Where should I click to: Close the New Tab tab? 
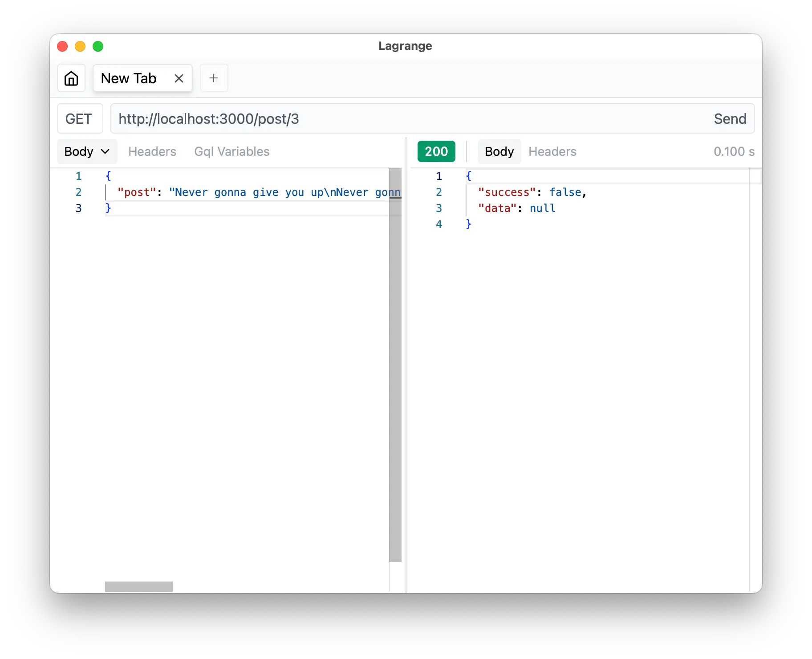coord(179,78)
